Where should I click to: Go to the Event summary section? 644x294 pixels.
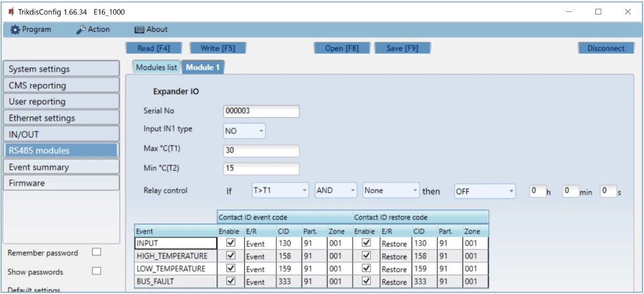(x=61, y=167)
